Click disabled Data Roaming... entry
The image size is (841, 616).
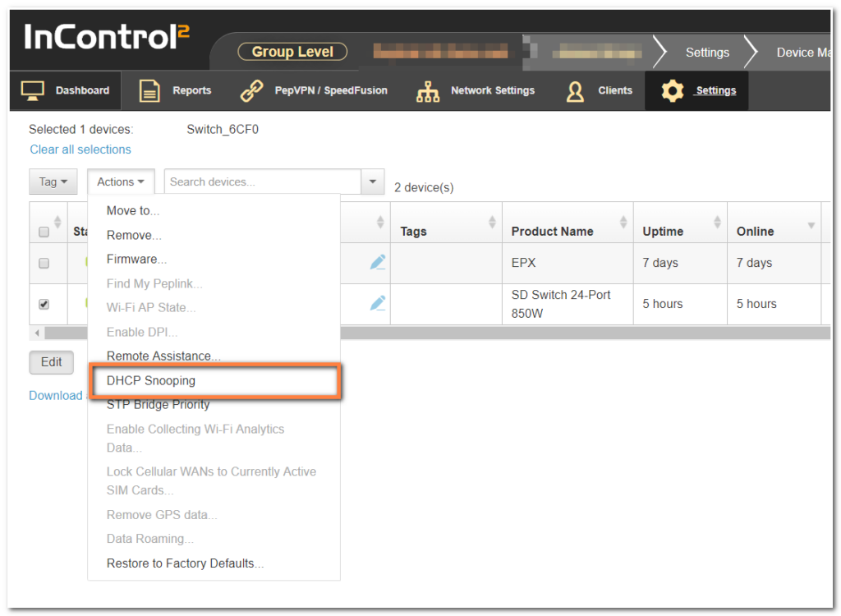click(x=150, y=539)
